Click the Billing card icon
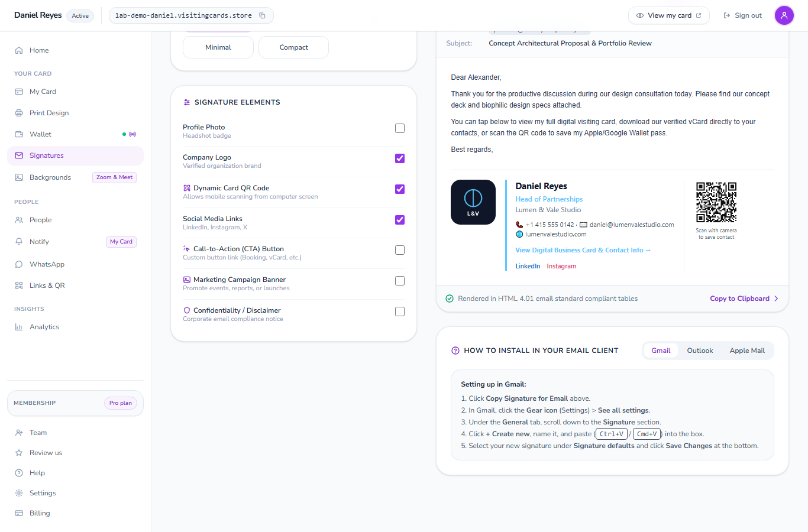808x532 pixels. [19, 513]
